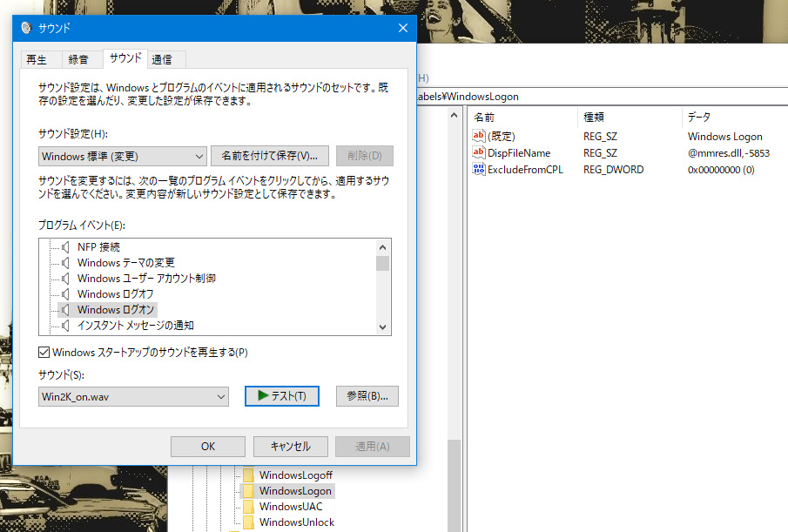Click speaker icon beside Windows ログオン
Image resolution: width=788 pixels, height=532 pixels.
pyautogui.click(x=65, y=309)
